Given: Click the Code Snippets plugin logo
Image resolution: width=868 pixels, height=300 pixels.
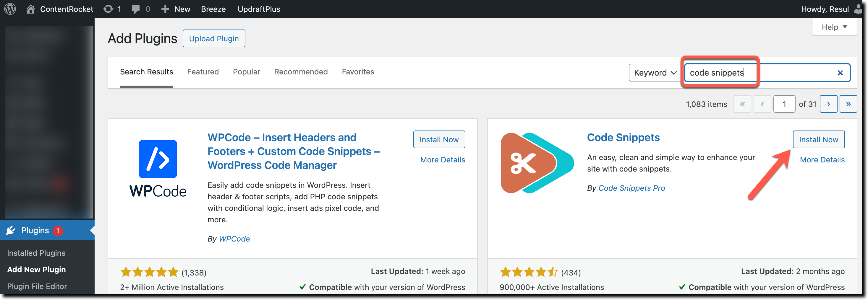Looking at the screenshot, I should [537, 163].
